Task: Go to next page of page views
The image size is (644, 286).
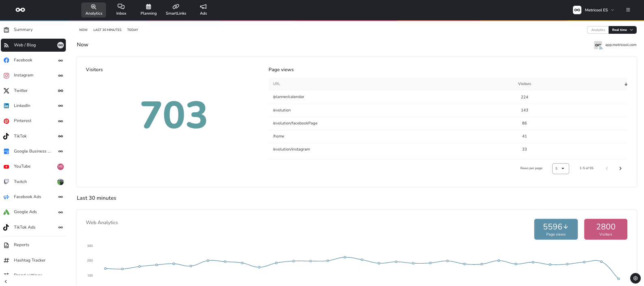Action: 620,168
